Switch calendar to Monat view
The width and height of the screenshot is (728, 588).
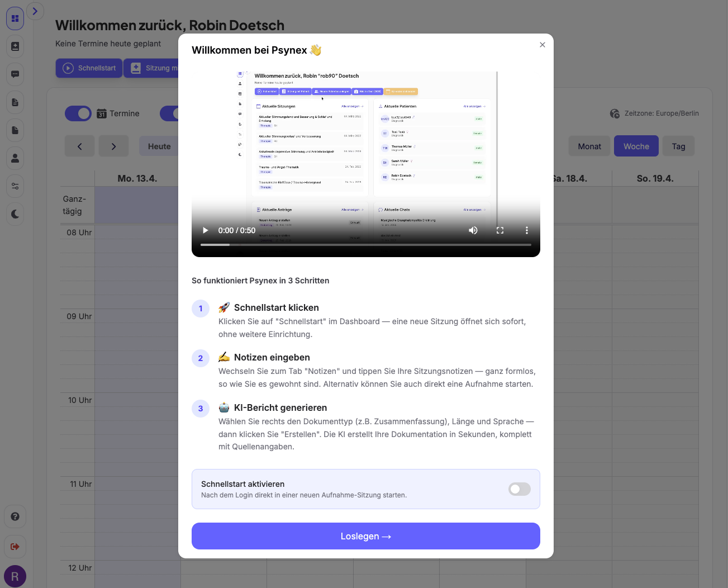point(589,146)
